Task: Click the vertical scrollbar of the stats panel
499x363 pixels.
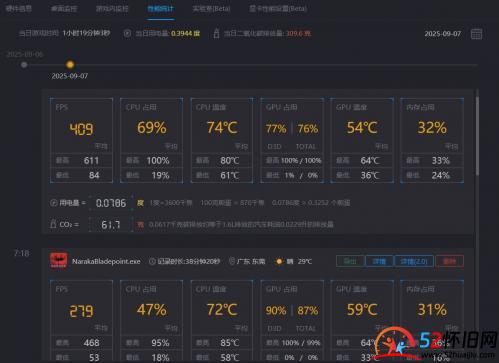Action: pos(477,135)
